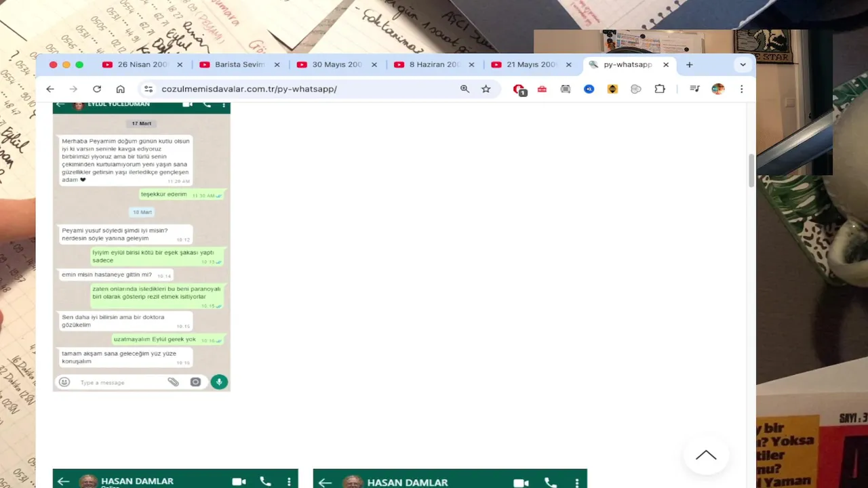Click video call icon in right Hasan Damlar chat
This screenshot has width=868, height=488.
coord(521,483)
